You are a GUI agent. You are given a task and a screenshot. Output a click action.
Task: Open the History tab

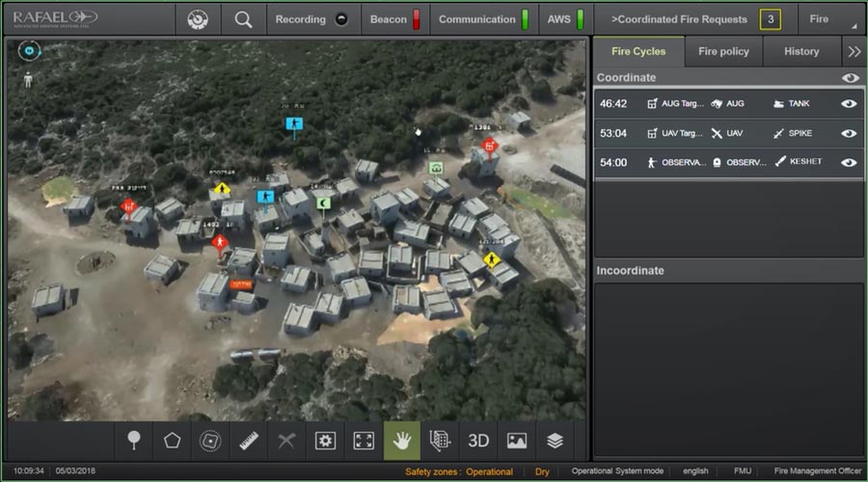801,52
